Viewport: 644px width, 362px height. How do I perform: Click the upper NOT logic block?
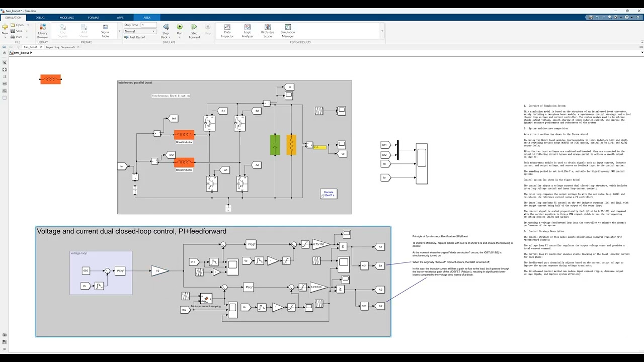point(364,265)
